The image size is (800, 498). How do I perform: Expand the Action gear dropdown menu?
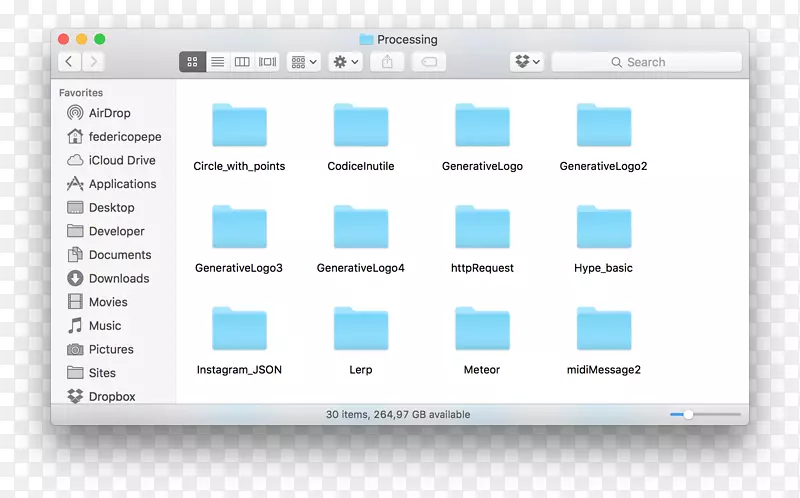345,62
